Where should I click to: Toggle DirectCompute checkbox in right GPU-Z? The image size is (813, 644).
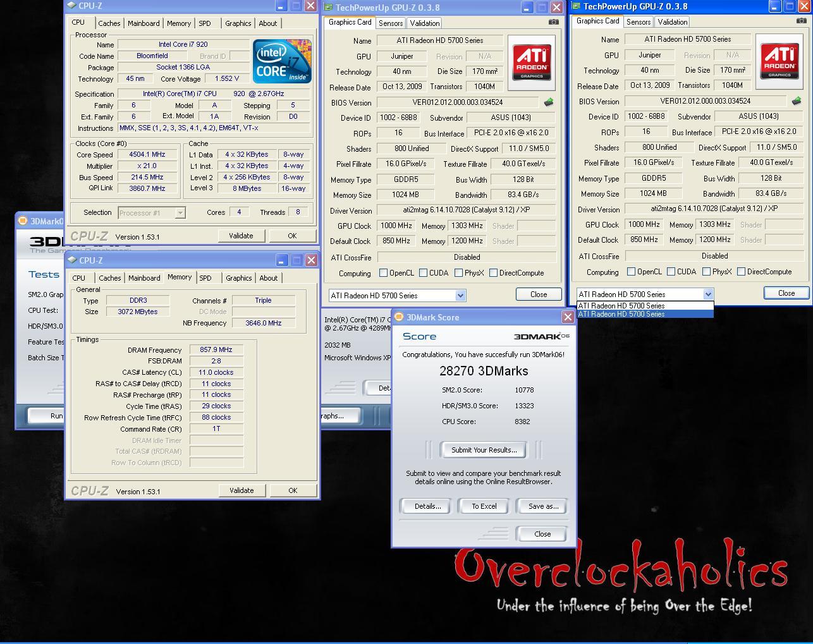coord(741,272)
